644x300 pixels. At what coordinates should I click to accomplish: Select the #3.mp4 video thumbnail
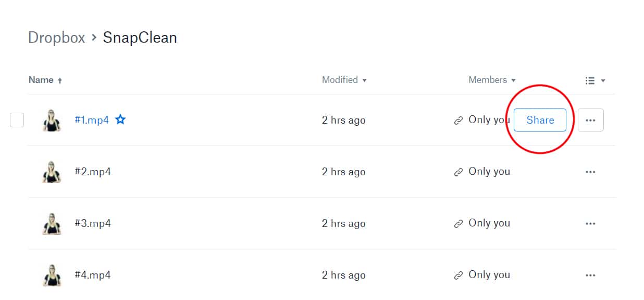coord(52,223)
